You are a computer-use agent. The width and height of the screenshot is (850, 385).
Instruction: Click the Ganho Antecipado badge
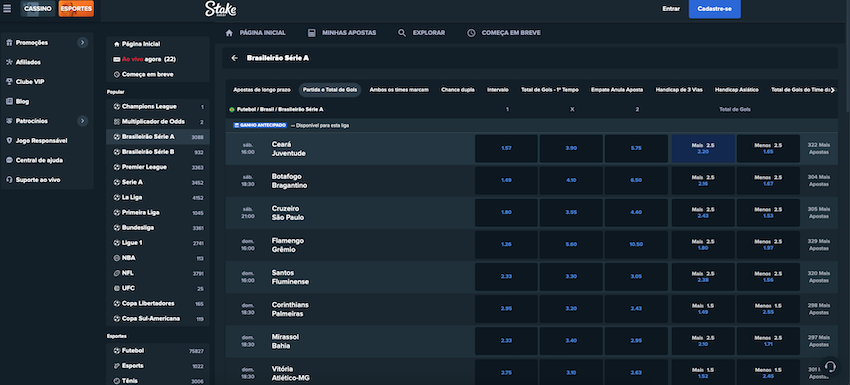click(260, 125)
